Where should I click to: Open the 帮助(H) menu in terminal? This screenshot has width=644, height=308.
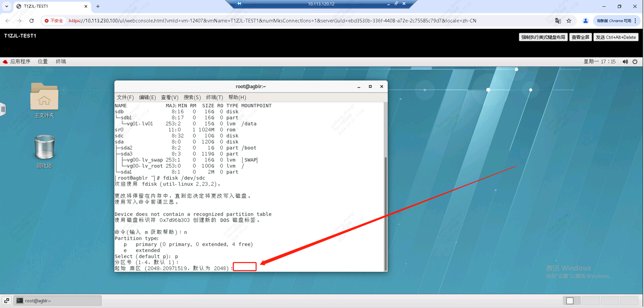pyautogui.click(x=237, y=97)
